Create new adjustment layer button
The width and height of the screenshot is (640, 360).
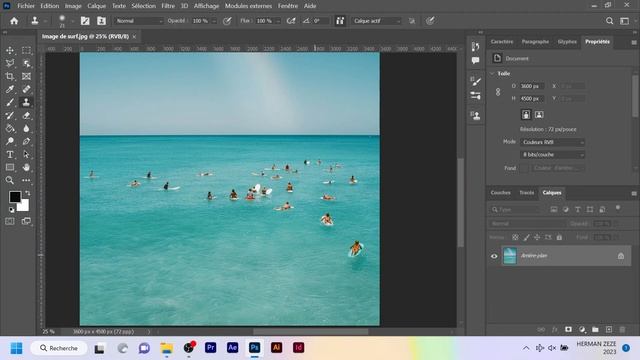(x=582, y=329)
